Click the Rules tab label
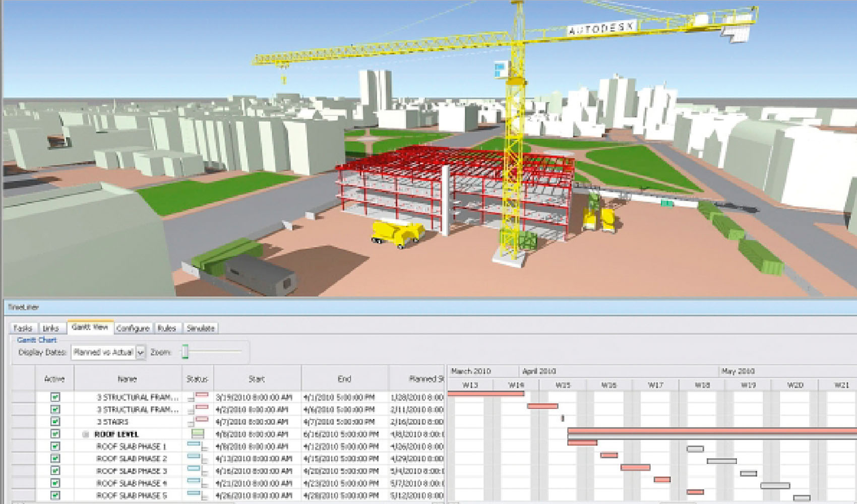 point(167,328)
